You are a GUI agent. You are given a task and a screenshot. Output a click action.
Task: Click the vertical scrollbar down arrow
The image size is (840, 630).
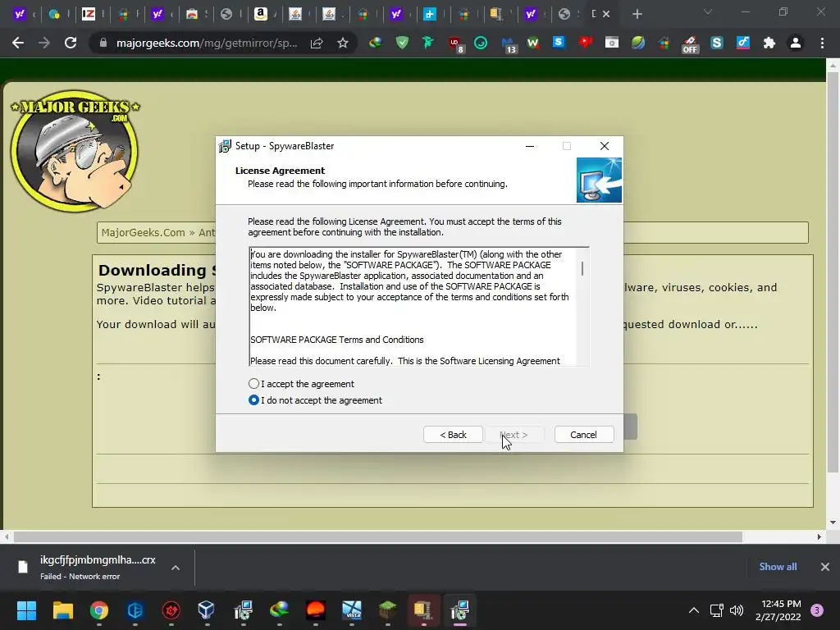pyautogui.click(x=833, y=523)
